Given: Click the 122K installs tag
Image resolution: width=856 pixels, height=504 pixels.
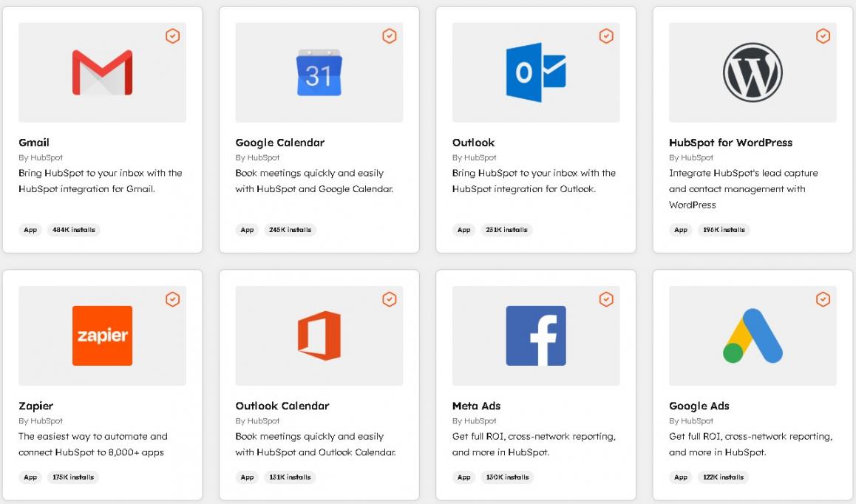Looking at the screenshot, I should [x=724, y=477].
